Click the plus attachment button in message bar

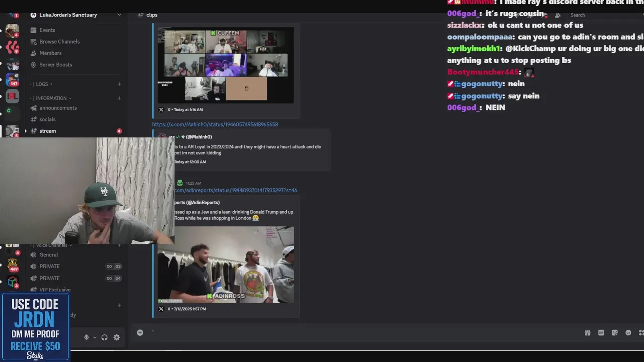coord(140,332)
